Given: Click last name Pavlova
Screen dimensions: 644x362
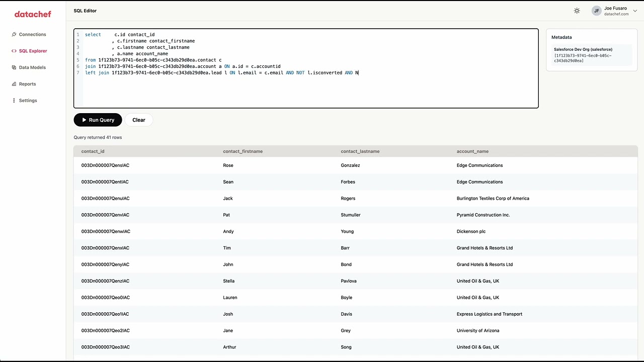Looking at the screenshot, I should (349, 281).
